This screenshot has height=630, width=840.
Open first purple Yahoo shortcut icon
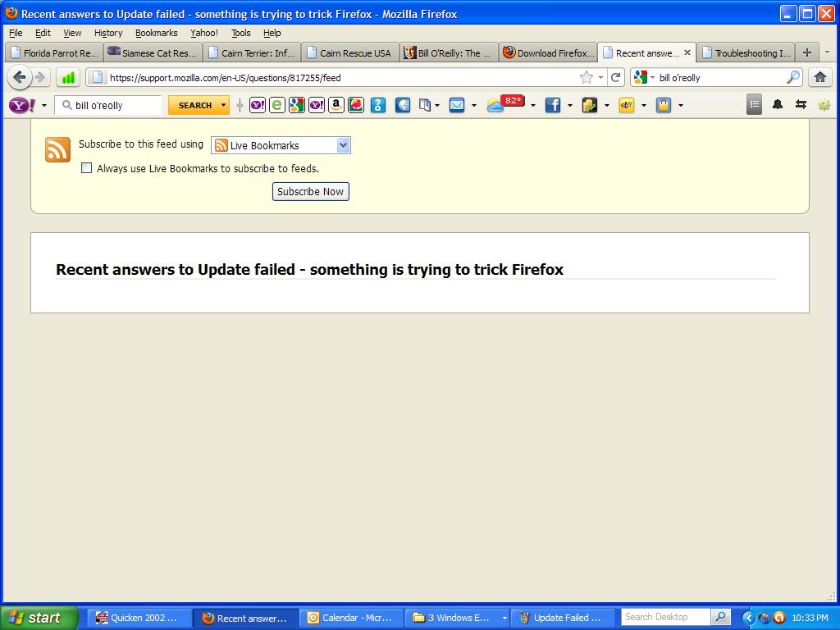tap(258, 106)
